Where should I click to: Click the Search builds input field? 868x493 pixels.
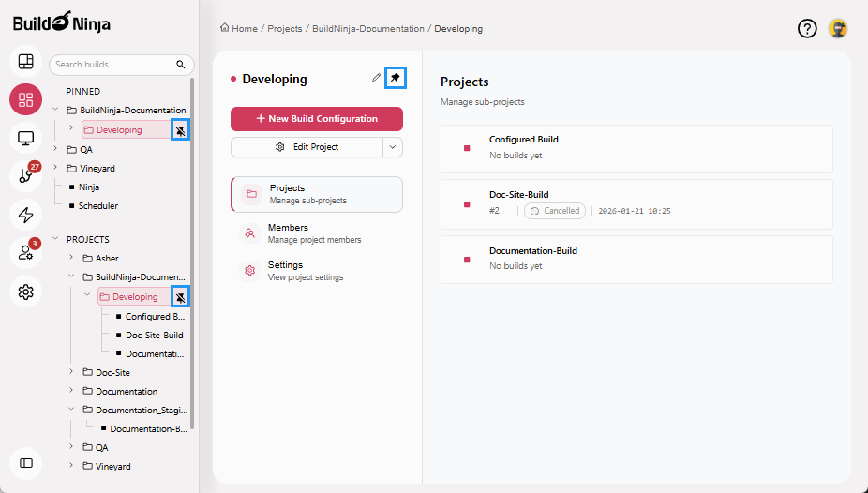click(x=112, y=65)
